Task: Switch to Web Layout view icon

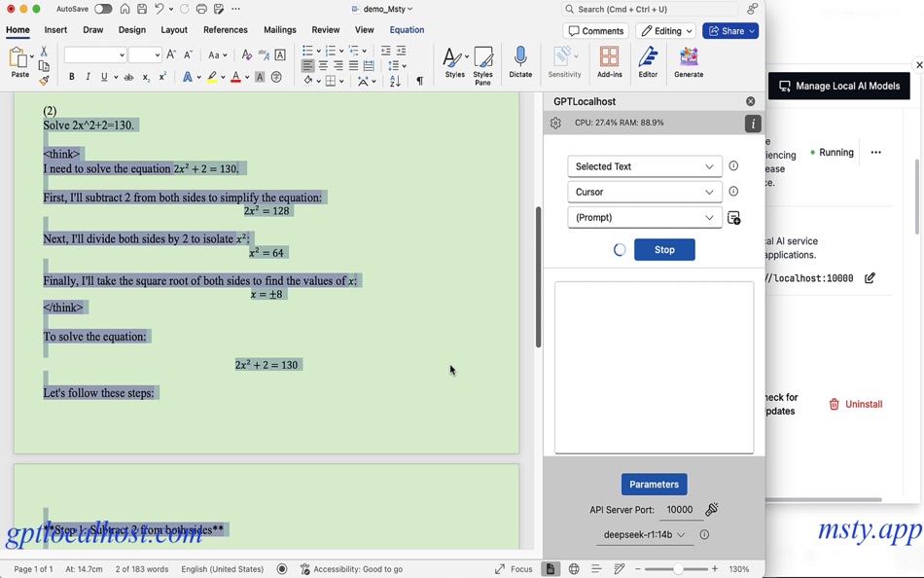Action: click(574, 568)
